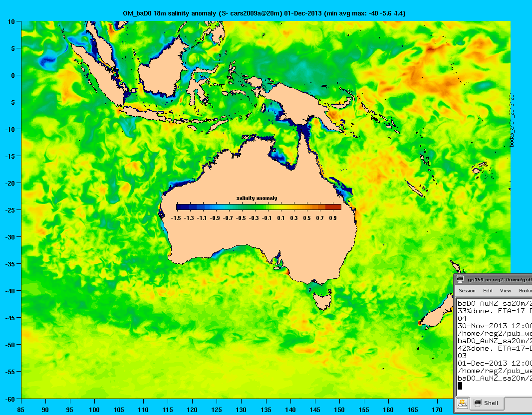Click colorbar tick label '0.9'
This screenshot has height=415, width=532.
(x=332, y=218)
